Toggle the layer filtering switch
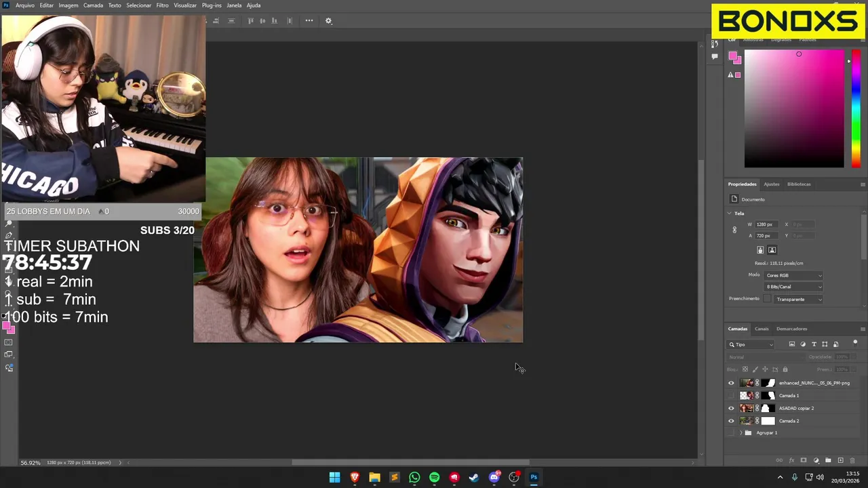This screenshot has width=868, height=488. pos(855,342)
